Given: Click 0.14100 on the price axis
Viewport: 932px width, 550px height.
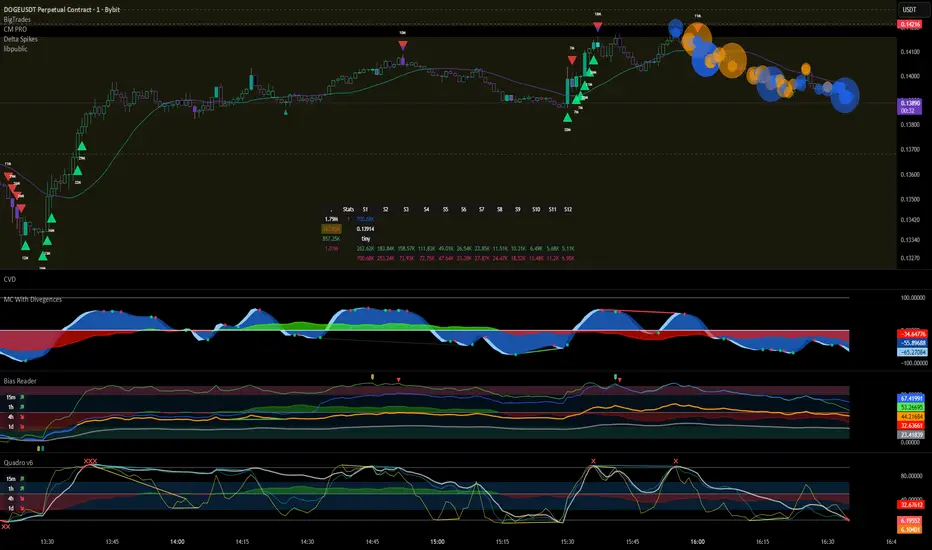Looking at the screenshot, I should (x=910, y=52).
